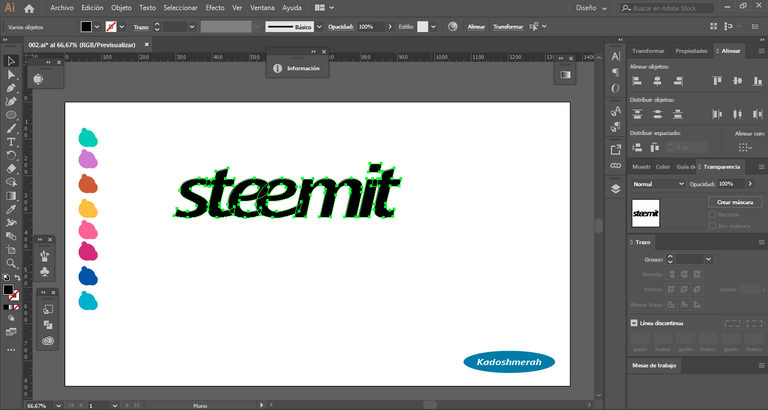Select the Ellipse tool

pos(11,115)
